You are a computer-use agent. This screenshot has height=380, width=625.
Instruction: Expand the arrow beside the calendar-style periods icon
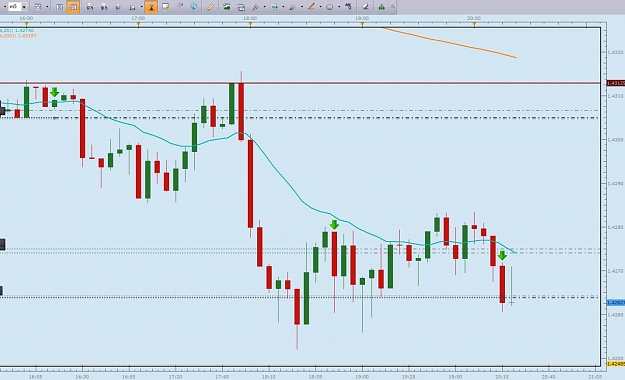click(47, 7)
